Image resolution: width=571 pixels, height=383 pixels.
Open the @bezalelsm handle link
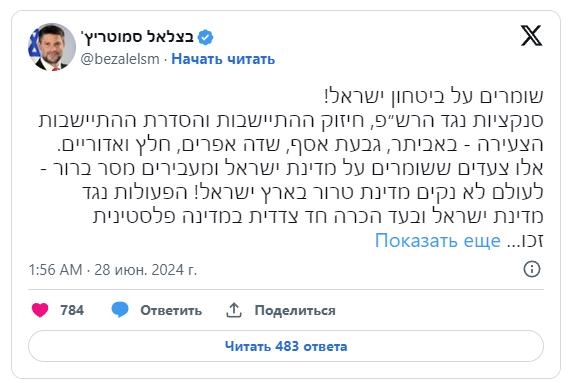coord(120,59)
